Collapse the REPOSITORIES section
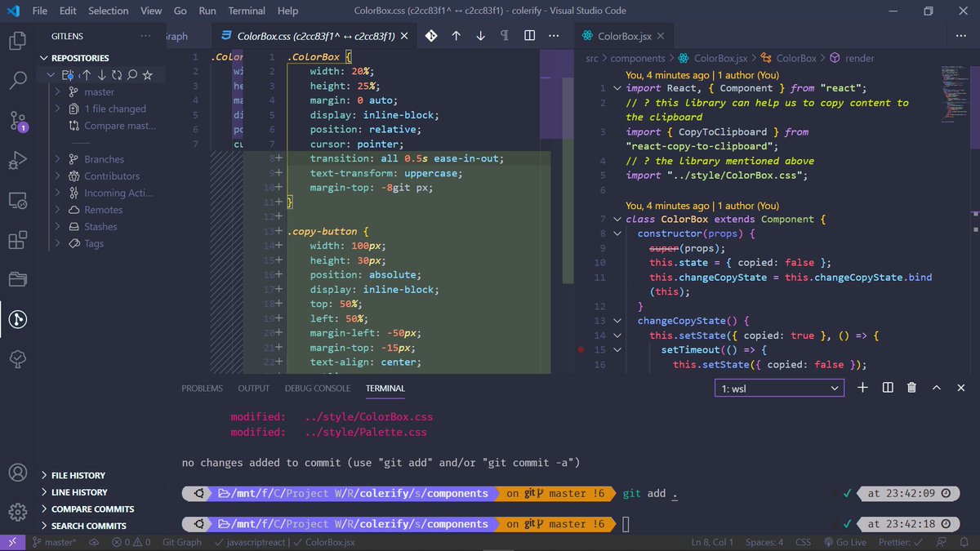980x551 pixels. (x=44, y=58)
